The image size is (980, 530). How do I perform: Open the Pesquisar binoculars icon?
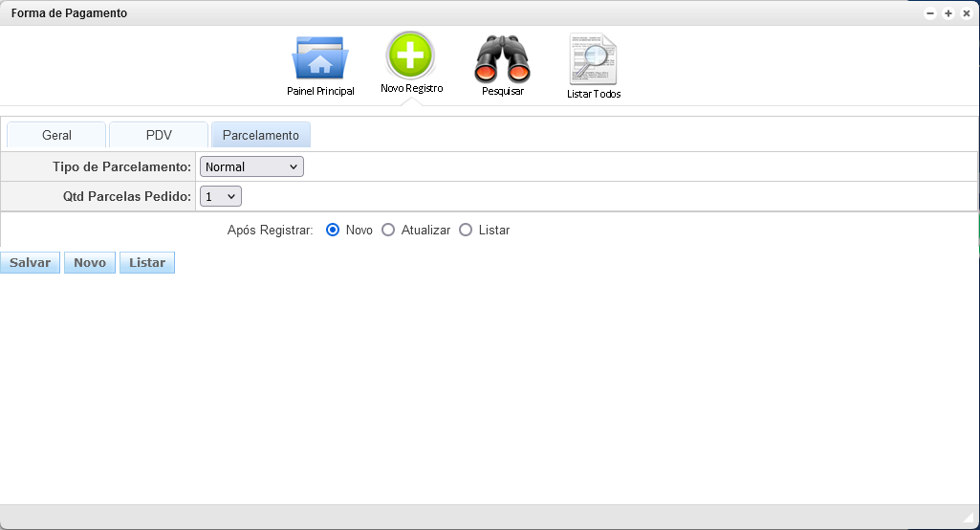502,59
